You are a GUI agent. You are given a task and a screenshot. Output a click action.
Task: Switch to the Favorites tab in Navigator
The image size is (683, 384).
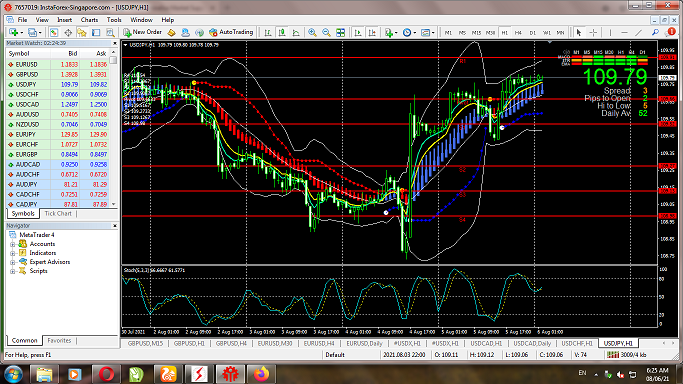[x=59, y=340]
